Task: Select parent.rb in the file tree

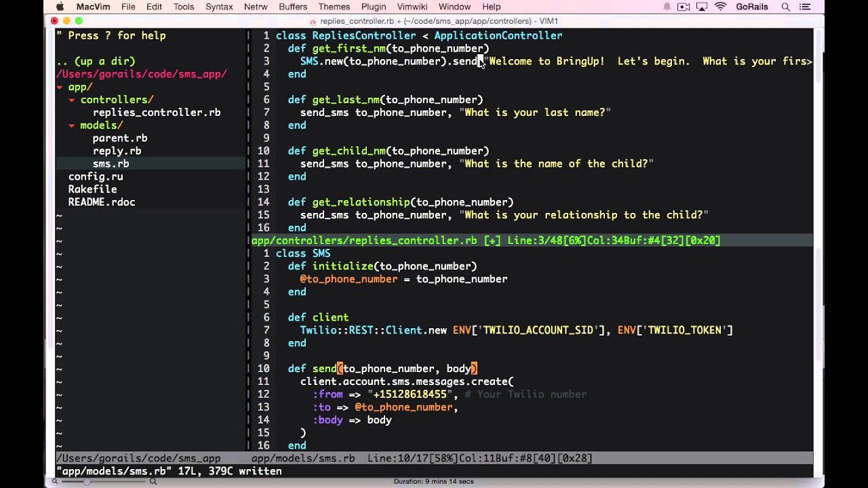Action: pyautogui.click(x=120, y=138)
